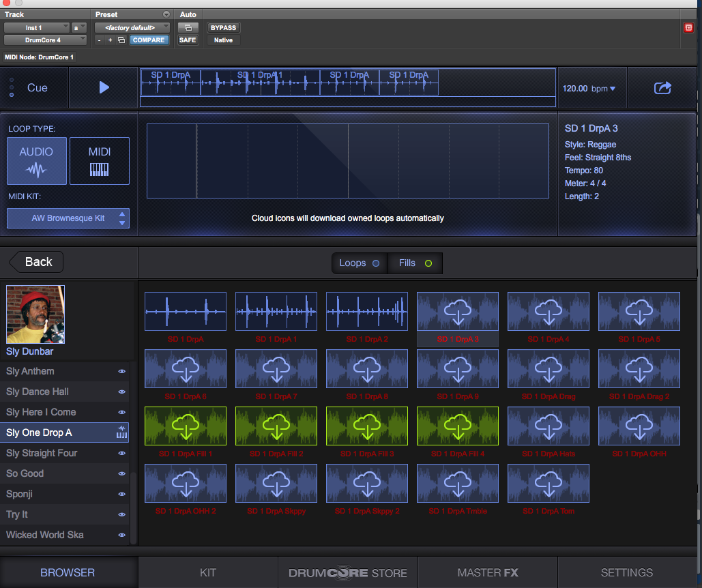Download the SD 1 DrpA Trmble loop
The image size is (702, 588).
point(457,483)
